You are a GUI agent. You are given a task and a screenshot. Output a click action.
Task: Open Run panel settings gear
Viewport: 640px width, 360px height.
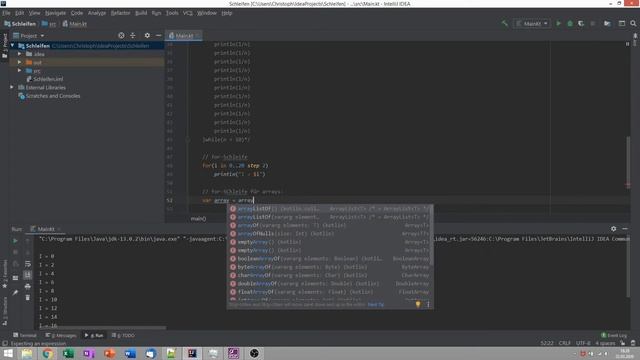pyautogui.click(x=613, y=229)
